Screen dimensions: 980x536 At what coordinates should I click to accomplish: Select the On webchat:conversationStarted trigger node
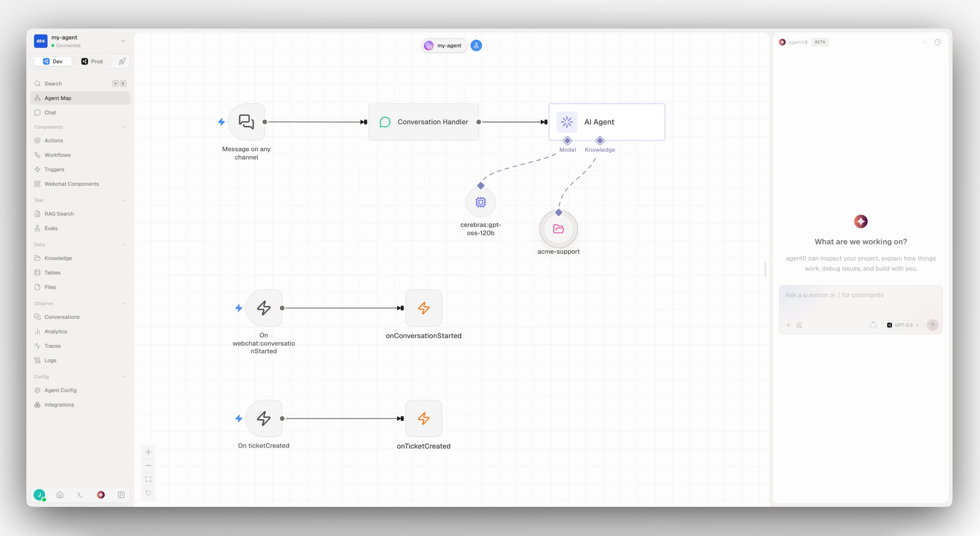(264, 308)
